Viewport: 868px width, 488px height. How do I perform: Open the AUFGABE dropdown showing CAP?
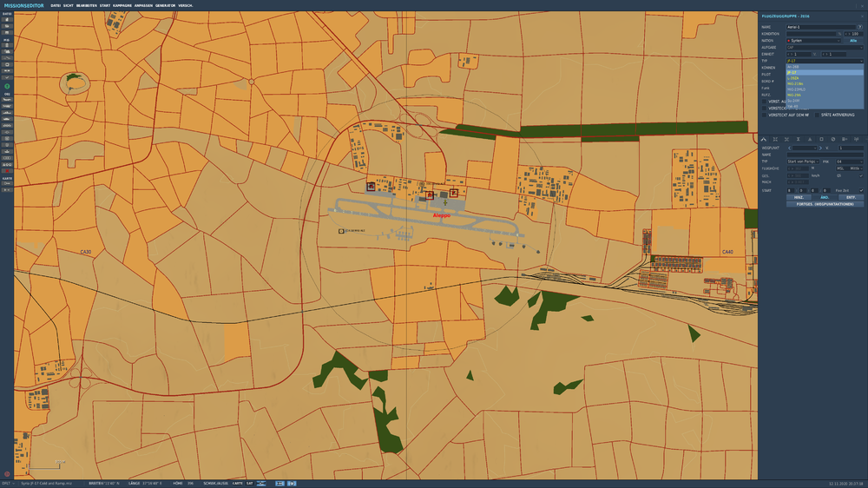point(825,47)
